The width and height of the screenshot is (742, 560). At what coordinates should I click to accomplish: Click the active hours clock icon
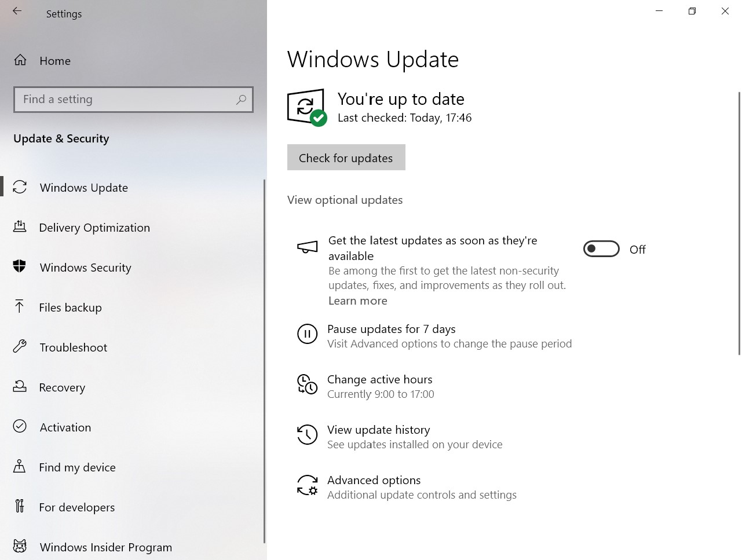point(307,385)
